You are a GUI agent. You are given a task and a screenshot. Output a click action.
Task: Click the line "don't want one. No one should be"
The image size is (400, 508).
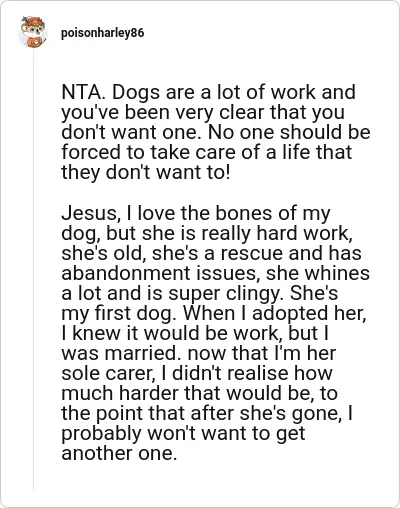[216, 132]
